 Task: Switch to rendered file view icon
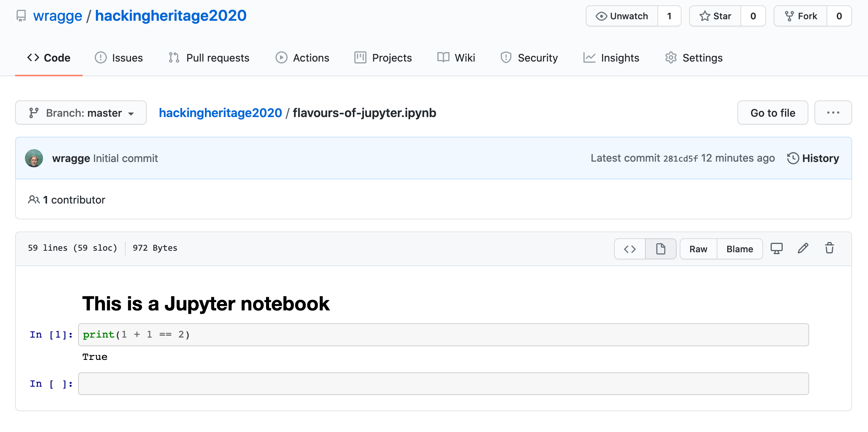pyautogui.click(x=660, y=249)
